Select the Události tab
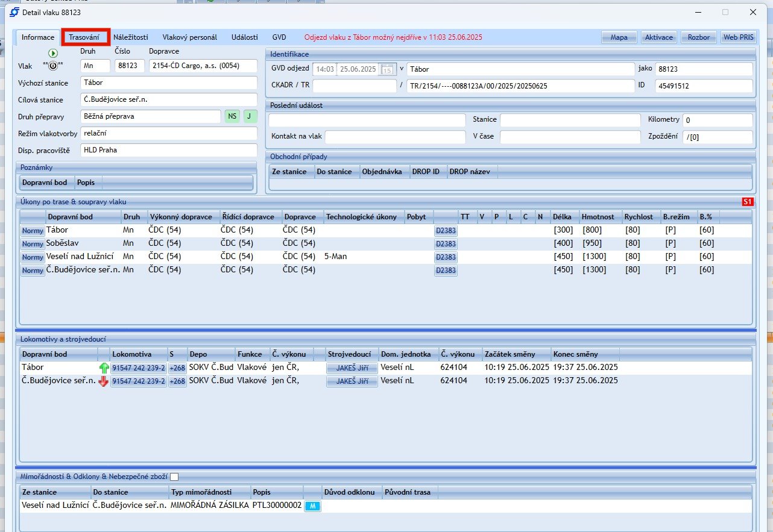The image size is (773, 532). click(x=245, y=37)
